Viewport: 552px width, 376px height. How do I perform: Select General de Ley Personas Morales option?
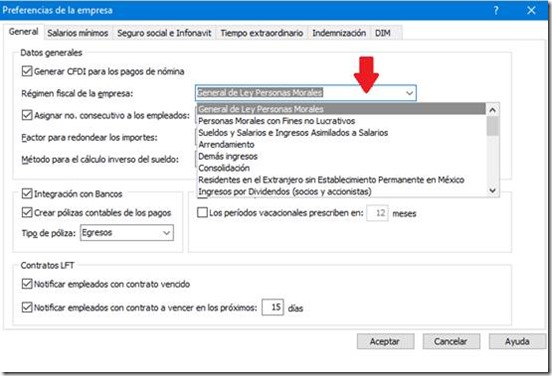point(341,109)
